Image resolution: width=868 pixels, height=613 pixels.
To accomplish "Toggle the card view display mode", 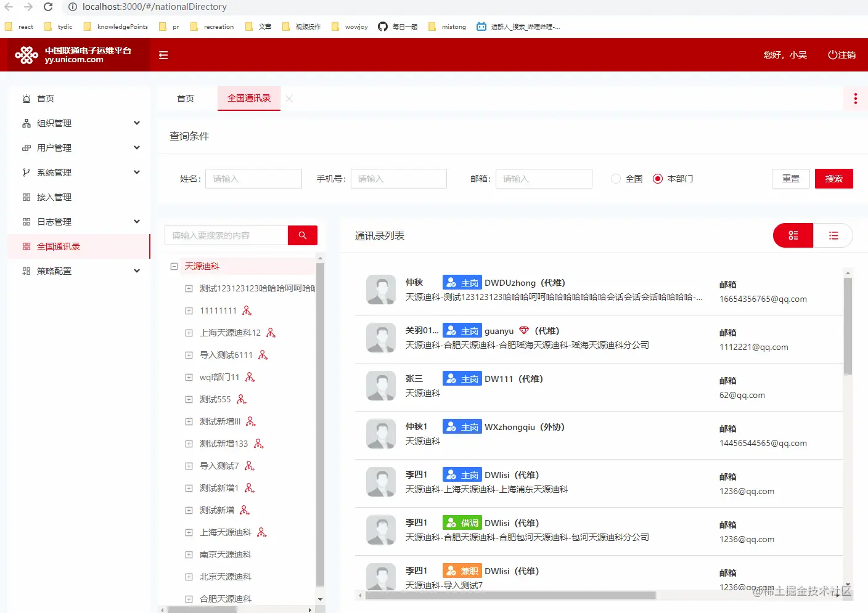I will click(x=792, y=235).
